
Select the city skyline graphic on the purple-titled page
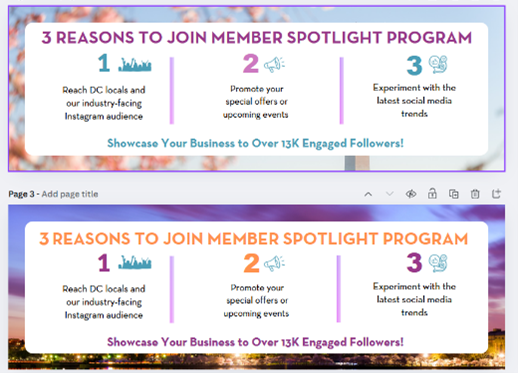(135, 65)
